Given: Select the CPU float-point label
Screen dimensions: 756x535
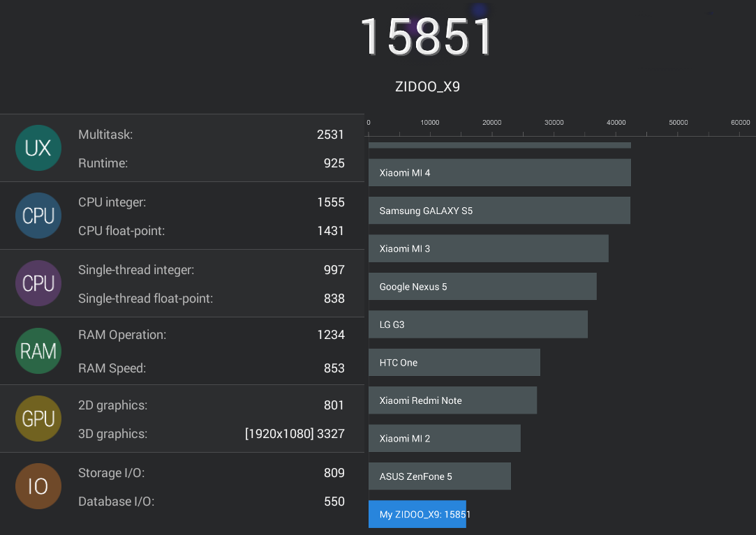Looking at the screenshot, I should [121, 231].
